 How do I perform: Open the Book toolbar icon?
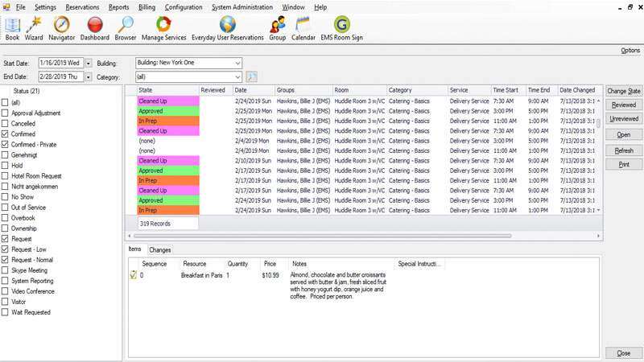click(12, 28)
